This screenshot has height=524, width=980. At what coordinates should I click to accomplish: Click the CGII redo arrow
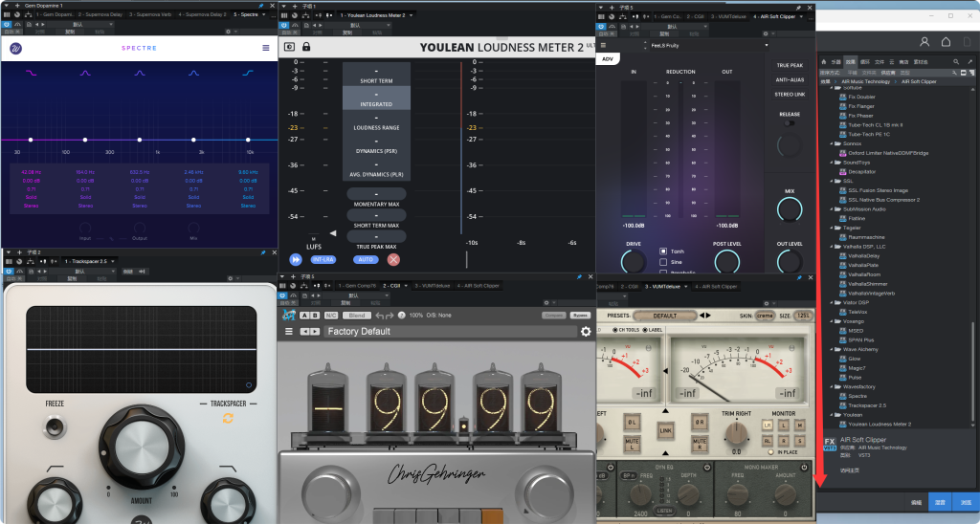(390, 316)
